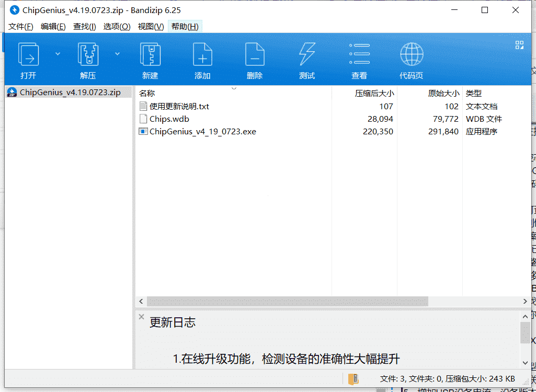Click the horizontal scrollbar right arrow
The height and width of the screenshot is (392, 536).
(526, 302)
